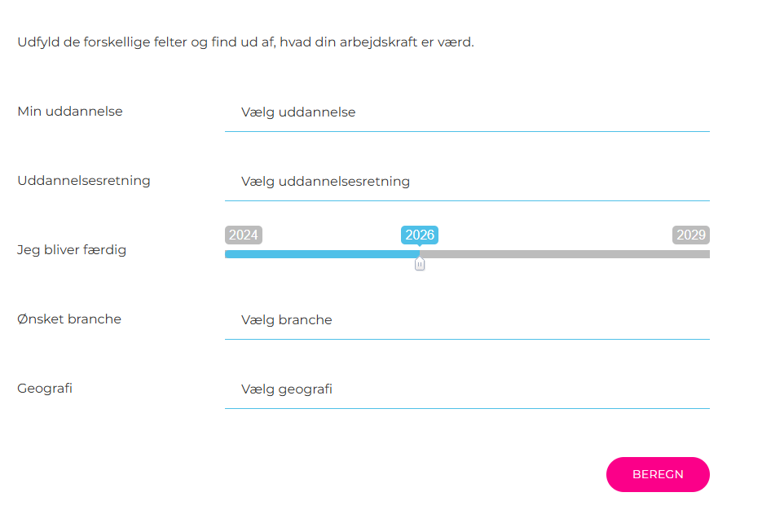Click the gray unfilled slider track

pyautogui.click(x=570, y=253)
